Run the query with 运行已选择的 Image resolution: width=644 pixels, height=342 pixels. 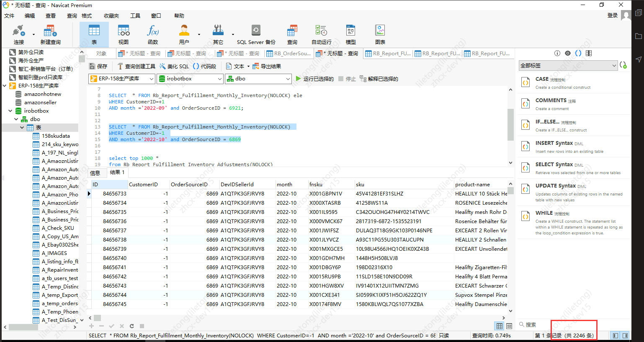[x=314, y=79]
